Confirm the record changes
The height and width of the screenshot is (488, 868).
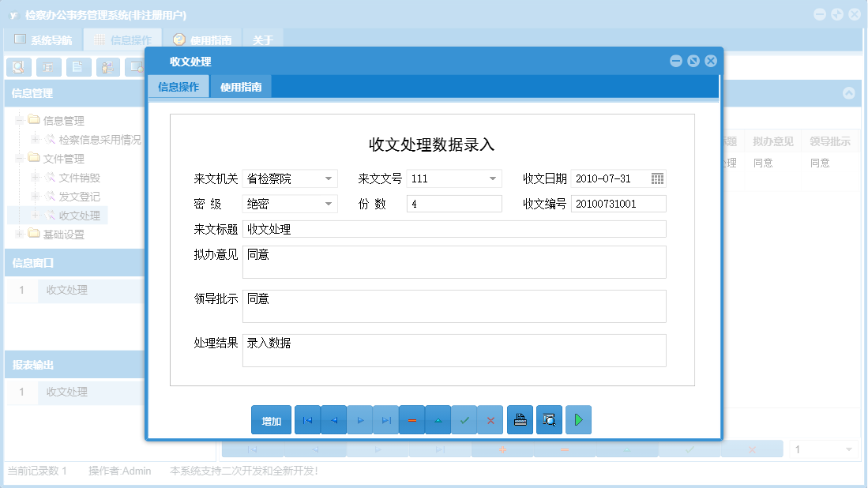coord(464,419)
